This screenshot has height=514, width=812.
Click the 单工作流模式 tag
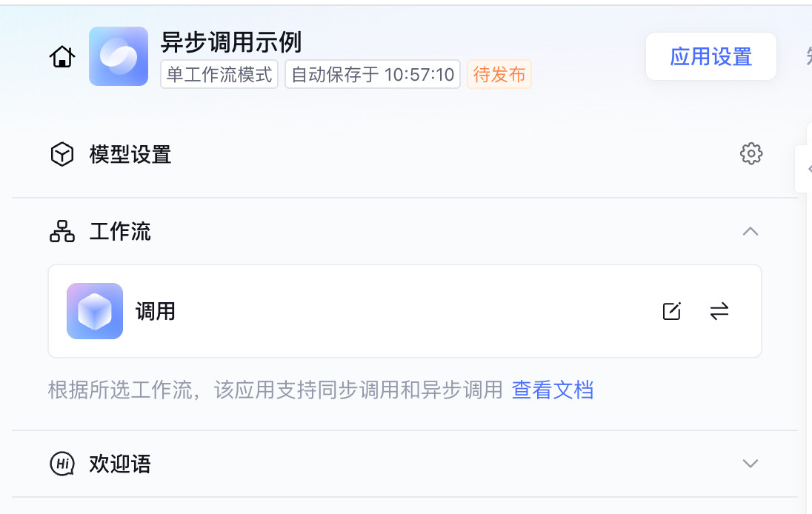pyautogui.click(x=219, y=75)
